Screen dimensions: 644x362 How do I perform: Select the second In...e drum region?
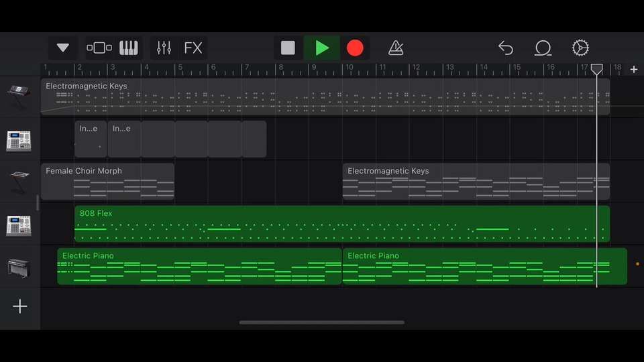[124, 139]
